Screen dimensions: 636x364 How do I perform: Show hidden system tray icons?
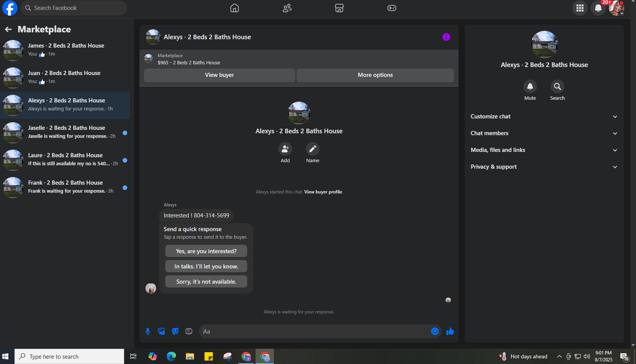click(x=559, y=356)
